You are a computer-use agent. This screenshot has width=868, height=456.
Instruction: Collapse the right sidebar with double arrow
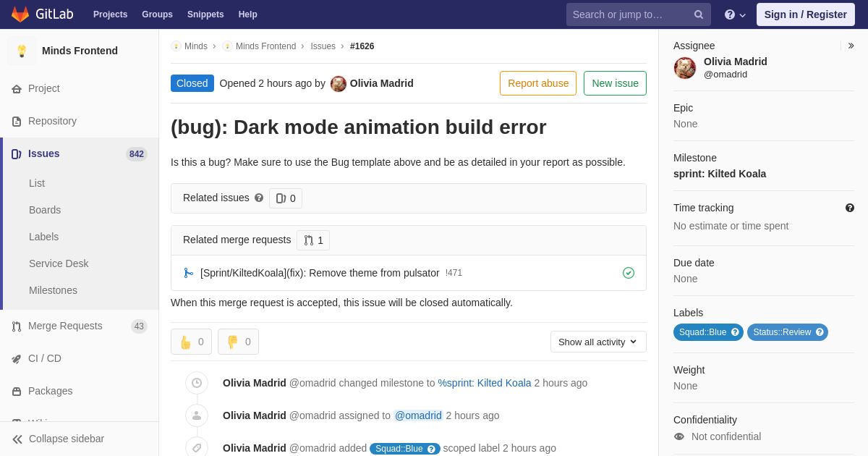pyautogui.click(x=851, y=46)
